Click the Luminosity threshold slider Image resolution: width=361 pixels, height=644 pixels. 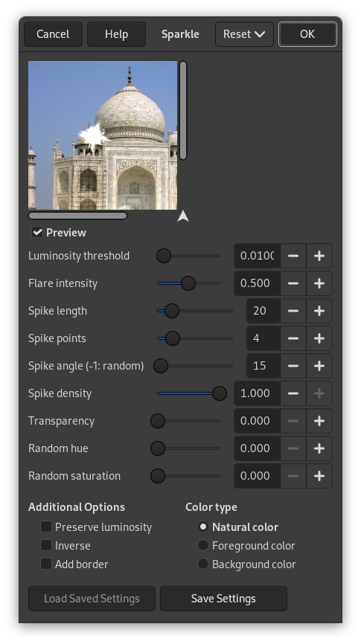click(x=189, y=256)
